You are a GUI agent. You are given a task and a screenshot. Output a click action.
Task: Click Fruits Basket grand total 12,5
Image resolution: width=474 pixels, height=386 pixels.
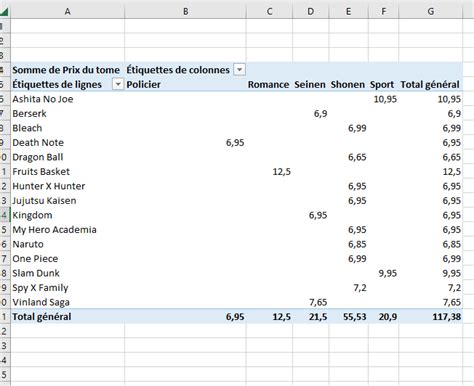point(452,172)
